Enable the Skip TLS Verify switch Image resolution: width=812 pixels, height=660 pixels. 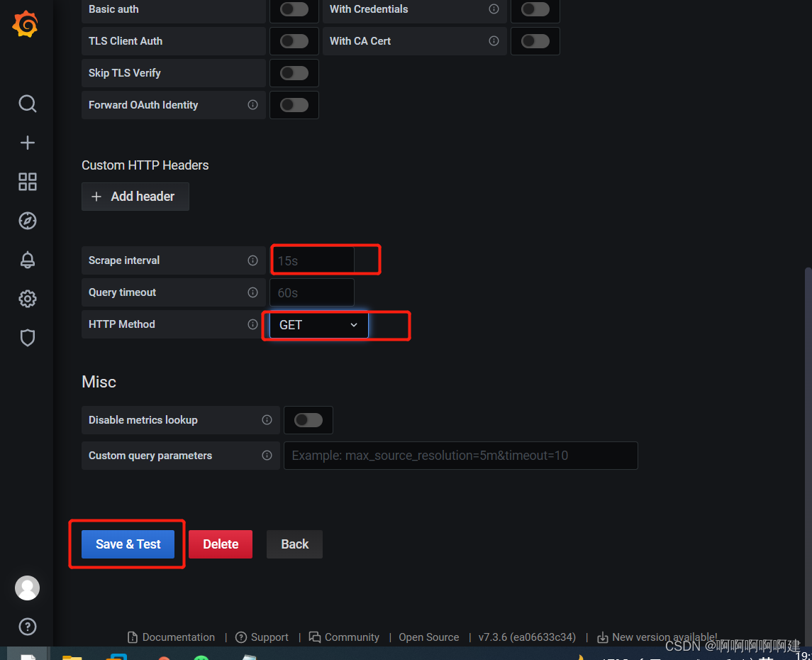(x=294, y=73)
